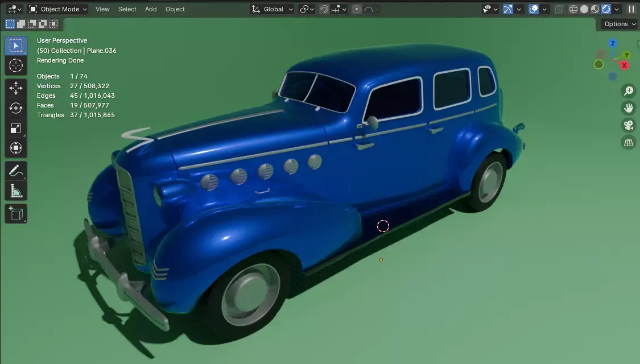Select the Rotate tool
The height and width of the screenshot is (364, 640).
coord(16,107)
